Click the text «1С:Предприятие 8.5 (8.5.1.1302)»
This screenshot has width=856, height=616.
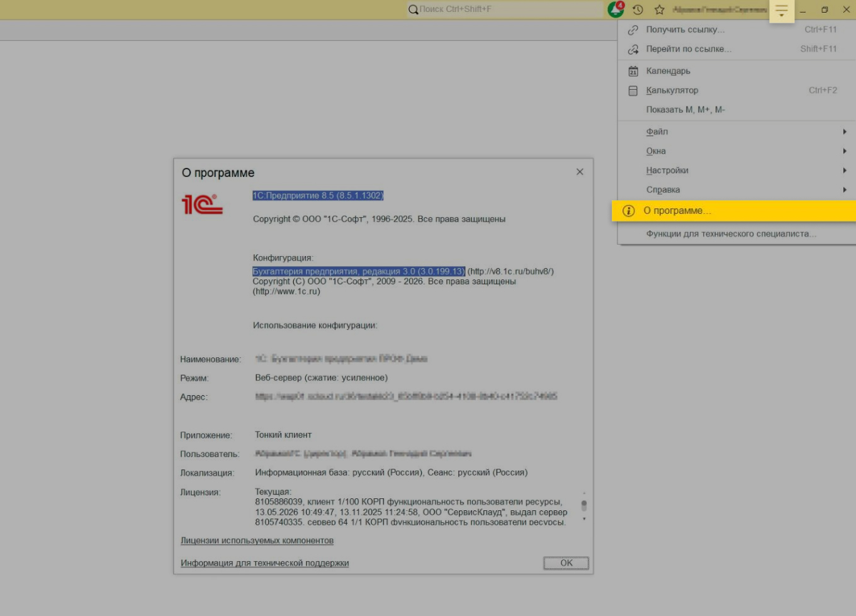(x=318, y=196)
